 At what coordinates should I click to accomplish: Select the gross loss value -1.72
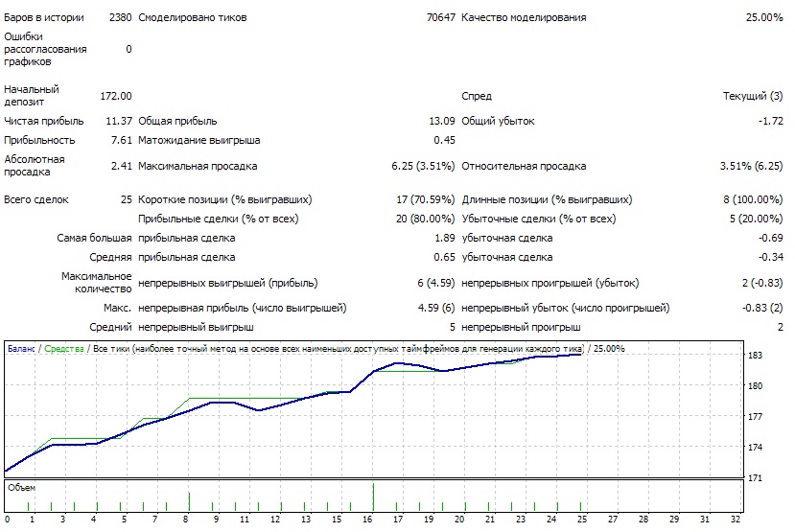pyautogui.click(x=770, y=121)
